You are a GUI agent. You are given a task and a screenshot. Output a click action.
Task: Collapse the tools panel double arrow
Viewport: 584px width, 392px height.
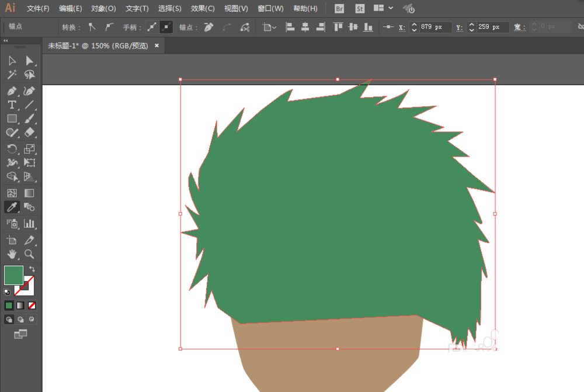pos(6,41)
